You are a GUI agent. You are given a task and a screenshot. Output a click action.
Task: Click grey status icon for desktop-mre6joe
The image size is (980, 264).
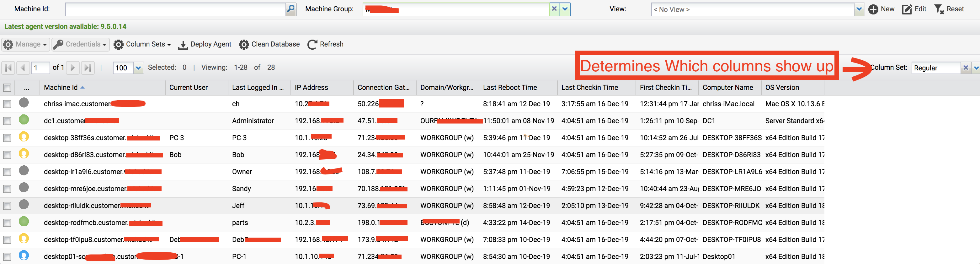click(24, 187)
